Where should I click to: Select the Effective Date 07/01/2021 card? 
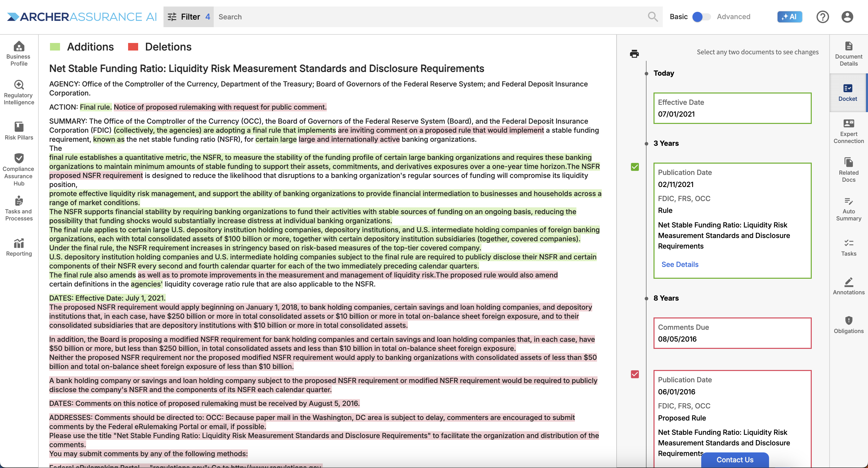(x=732, y=108)
